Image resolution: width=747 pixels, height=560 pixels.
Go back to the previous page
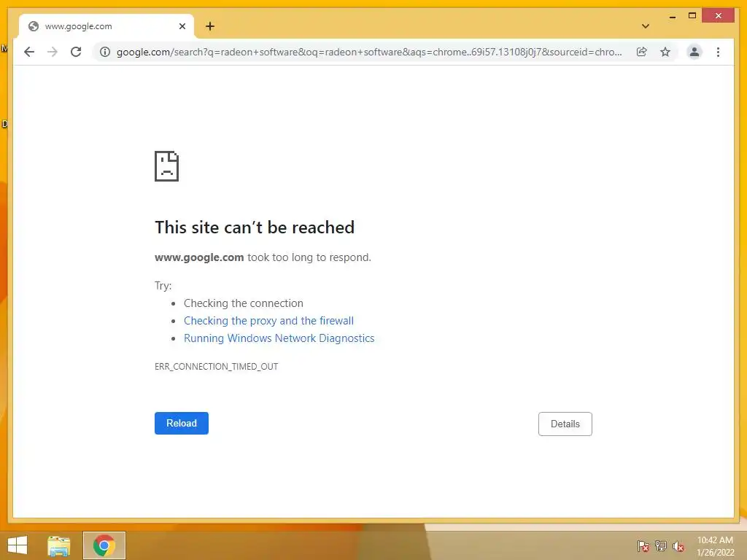click(29, 52)
